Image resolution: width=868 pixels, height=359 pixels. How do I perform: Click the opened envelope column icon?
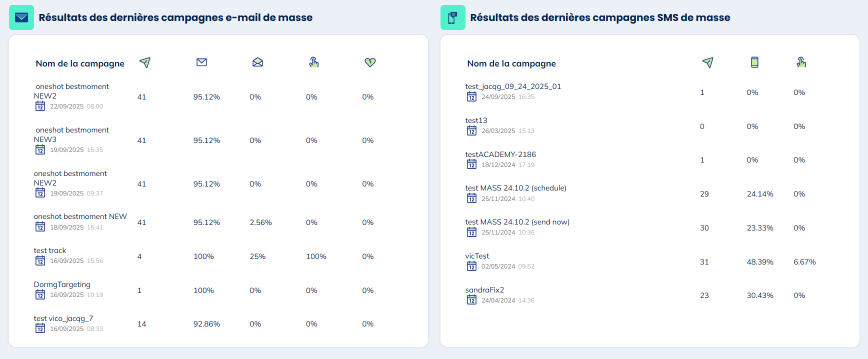click(257, 62)
